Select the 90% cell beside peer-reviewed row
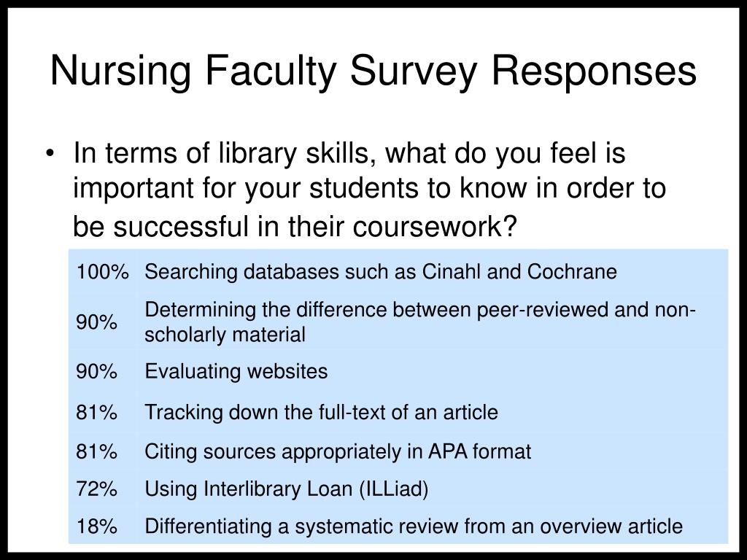The image size is (747, 560). (x=97, y=322)
